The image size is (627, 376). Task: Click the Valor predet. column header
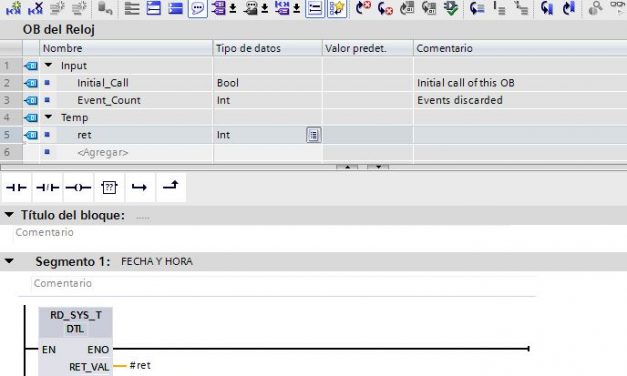[x=367, y=48]
